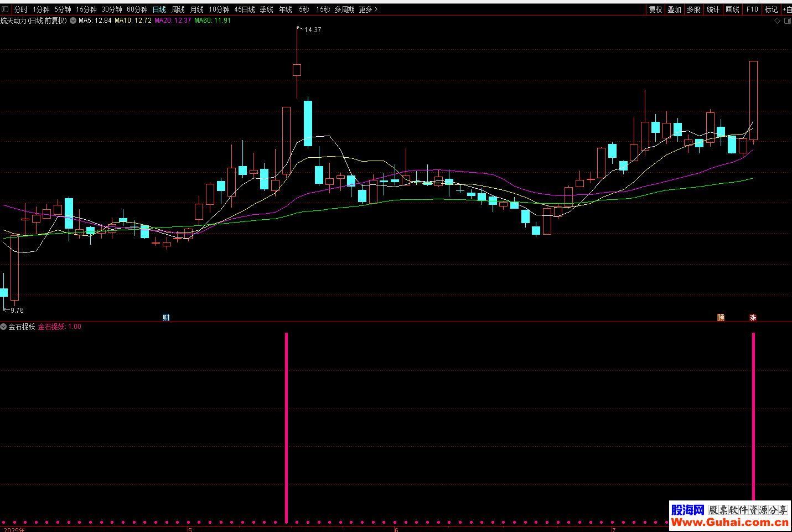Switch to 分时 intraday view

click(x=21, y=9)
